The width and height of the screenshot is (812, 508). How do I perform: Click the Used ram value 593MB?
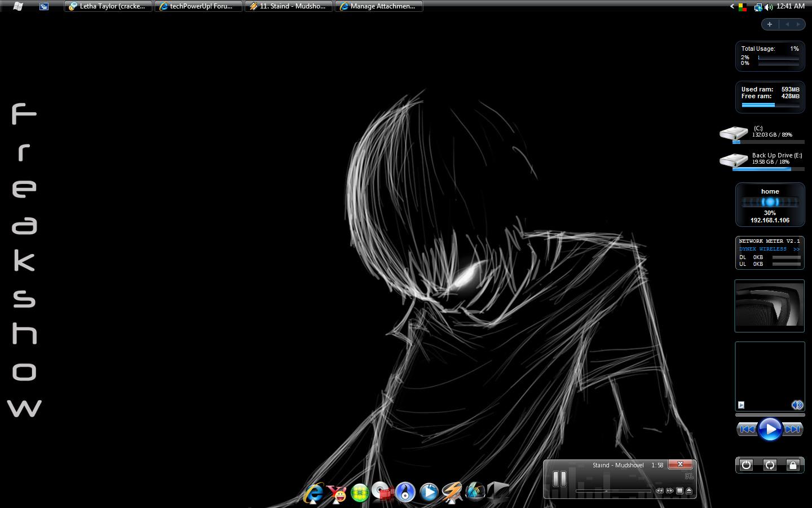pyautogui.click(x=790, y=89)
